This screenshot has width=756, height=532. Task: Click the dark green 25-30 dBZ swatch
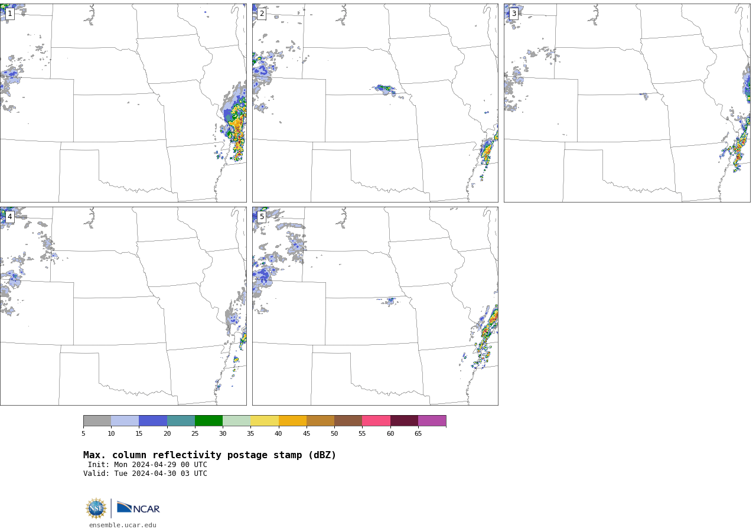tap(208, 421)
